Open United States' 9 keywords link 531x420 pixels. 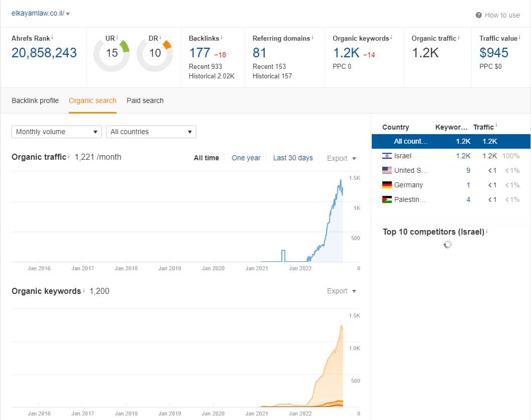[468, 170]
